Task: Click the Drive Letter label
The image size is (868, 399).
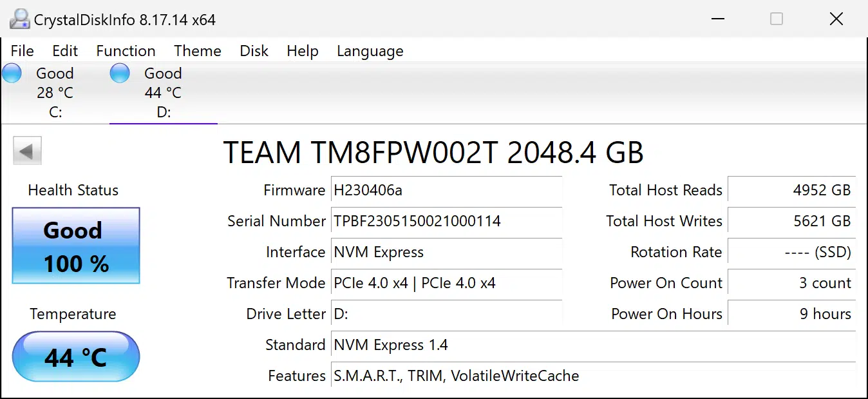Action: 286,314
